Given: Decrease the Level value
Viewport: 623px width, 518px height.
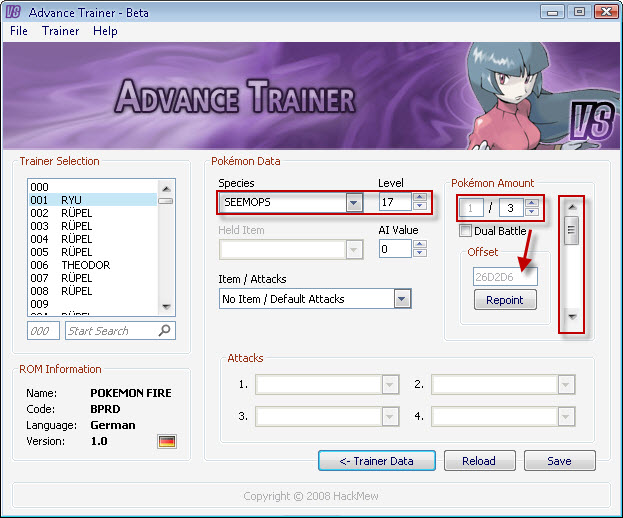Looking at the screenshot, I should [420, 206].
